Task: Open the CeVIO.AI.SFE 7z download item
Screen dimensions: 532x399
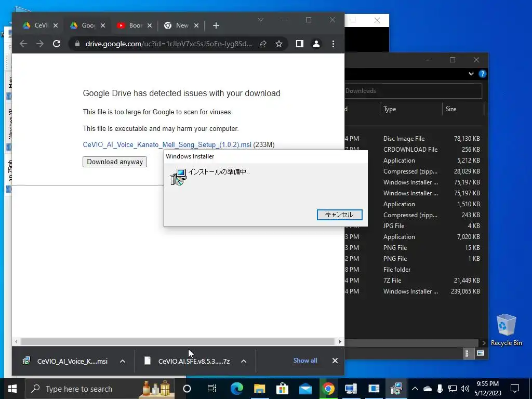Action: (x=188, y=361)
